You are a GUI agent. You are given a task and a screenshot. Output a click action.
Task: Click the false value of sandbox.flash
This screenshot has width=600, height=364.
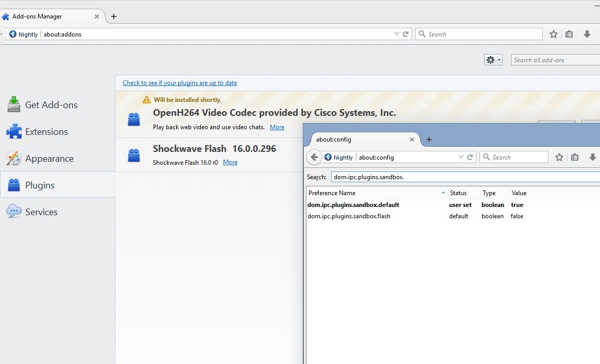click(x=517, y=216)
